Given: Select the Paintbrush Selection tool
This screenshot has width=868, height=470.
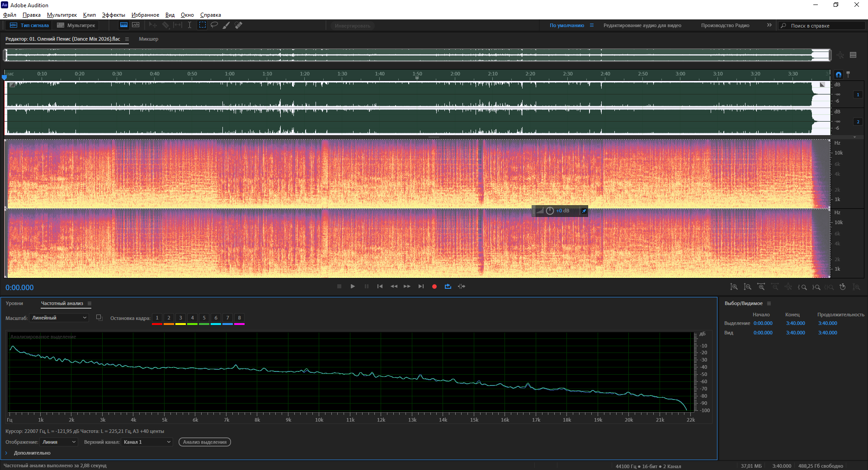Looking at the screenshot, I should (226, 25).
